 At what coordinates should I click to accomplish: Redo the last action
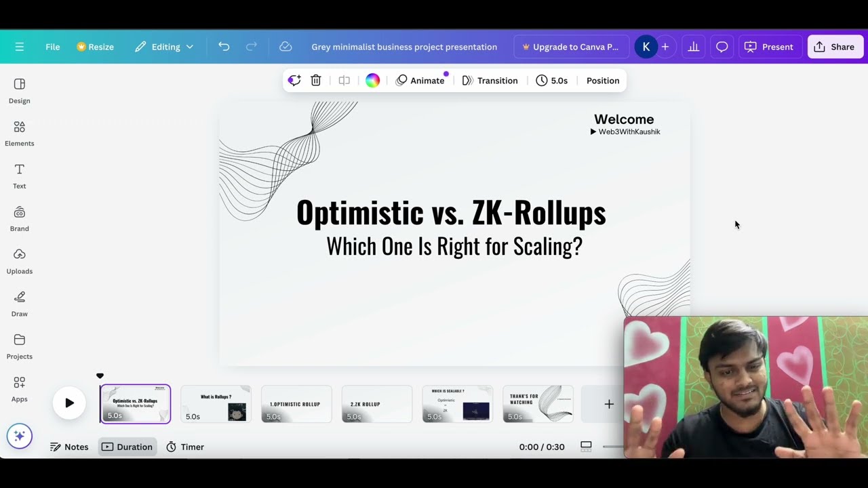252,47
